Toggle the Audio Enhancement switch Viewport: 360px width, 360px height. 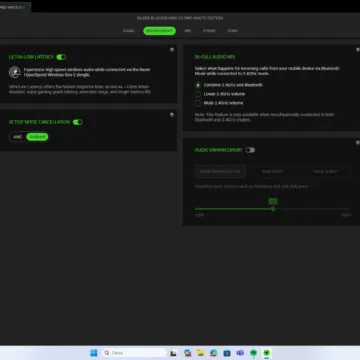250,150
